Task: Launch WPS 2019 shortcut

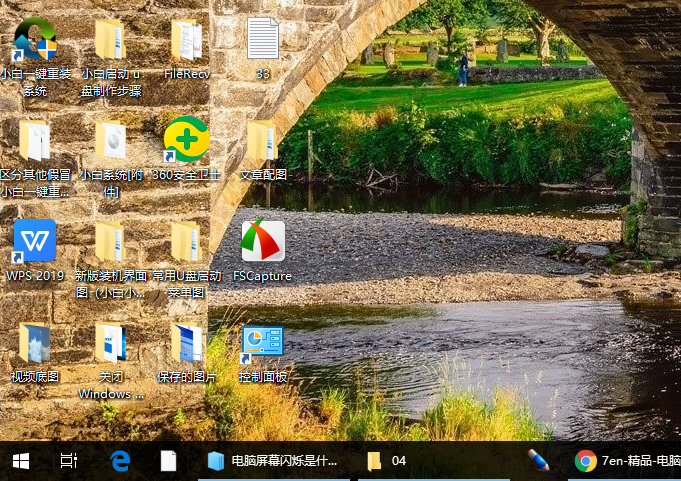Action: [34, 242]
